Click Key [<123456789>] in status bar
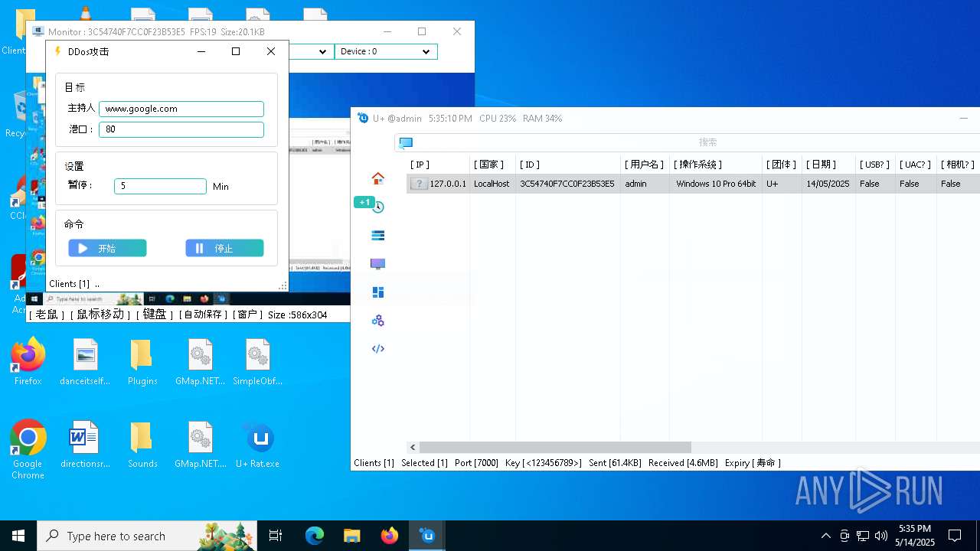This screenshot has height=551, width=980. click(543, 463)
